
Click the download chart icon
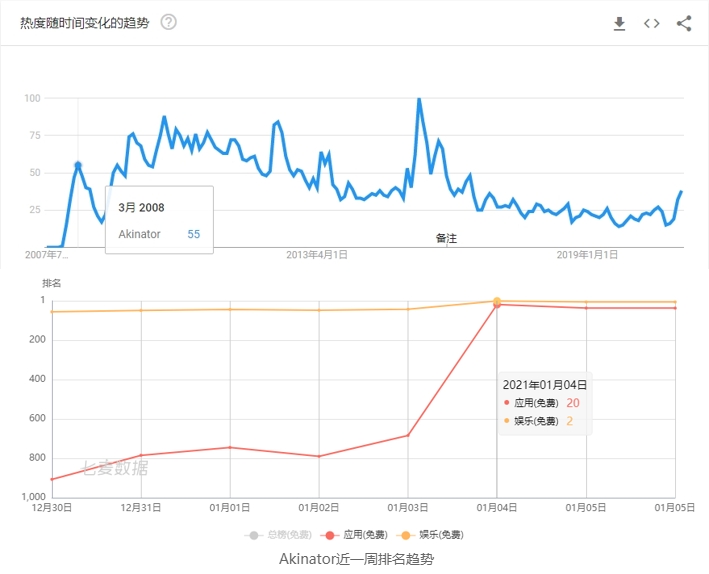[619, 24]
